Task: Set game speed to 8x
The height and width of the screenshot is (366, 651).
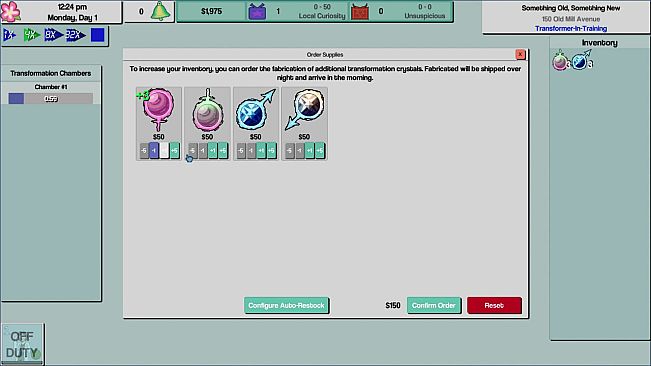Action: click(53, 35)
